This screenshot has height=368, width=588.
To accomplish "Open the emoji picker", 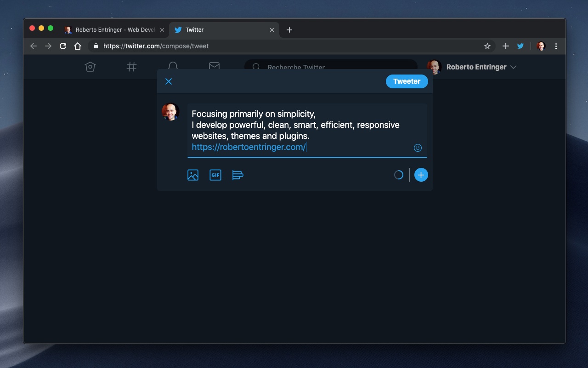I will pos(418,148).
